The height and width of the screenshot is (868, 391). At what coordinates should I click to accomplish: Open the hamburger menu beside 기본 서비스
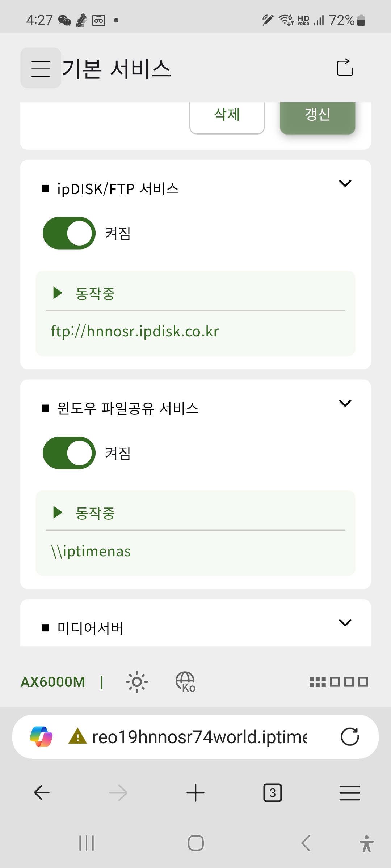(x=41, y=68)
